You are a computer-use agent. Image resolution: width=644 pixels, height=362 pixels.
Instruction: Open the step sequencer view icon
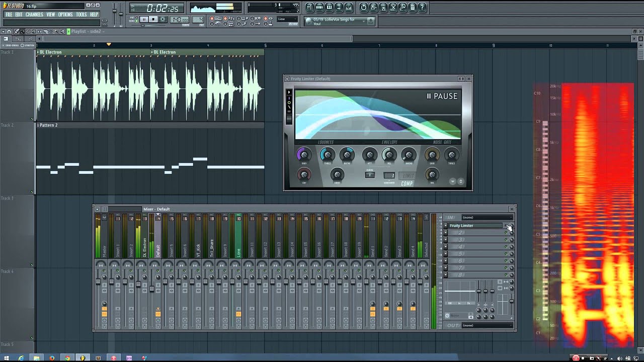point(319,7)
